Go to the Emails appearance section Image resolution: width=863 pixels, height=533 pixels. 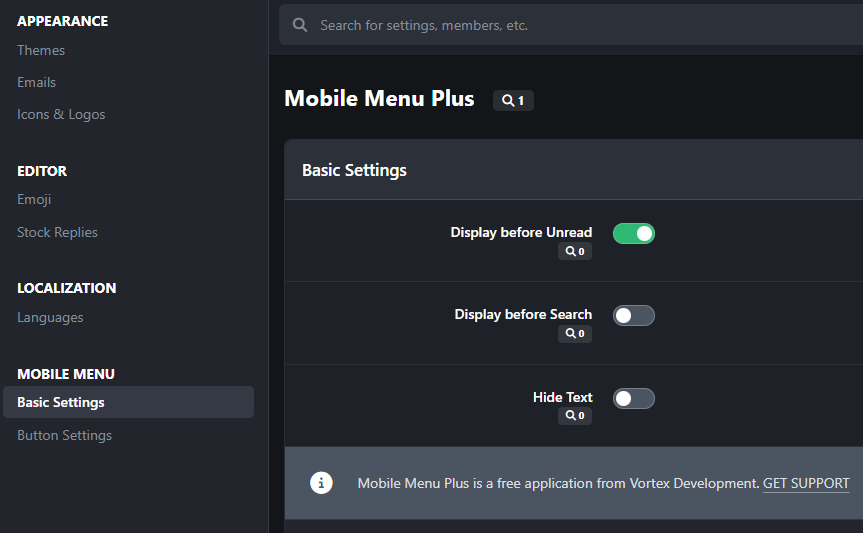click(37, 82)
